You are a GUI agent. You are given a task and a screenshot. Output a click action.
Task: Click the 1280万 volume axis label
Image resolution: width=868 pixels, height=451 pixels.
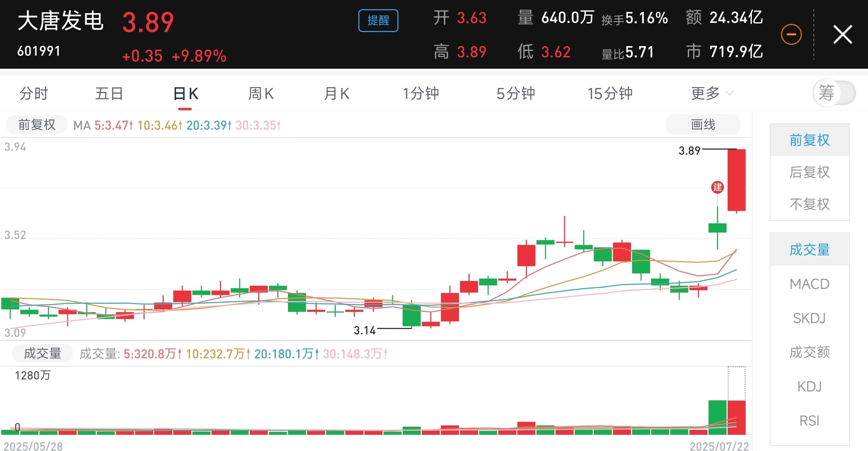pos(32,376)
